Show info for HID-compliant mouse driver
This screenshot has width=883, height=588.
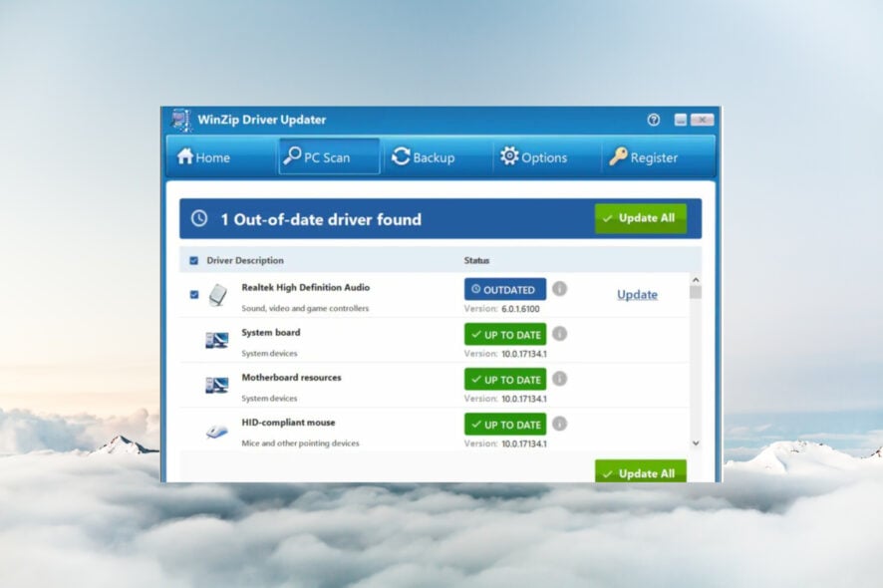(x=559, y=423)
